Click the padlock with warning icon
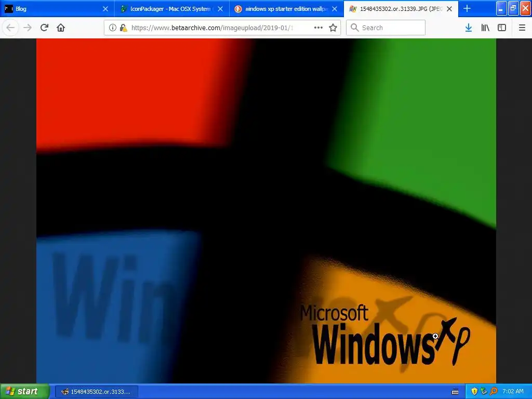 click(124, 28)
